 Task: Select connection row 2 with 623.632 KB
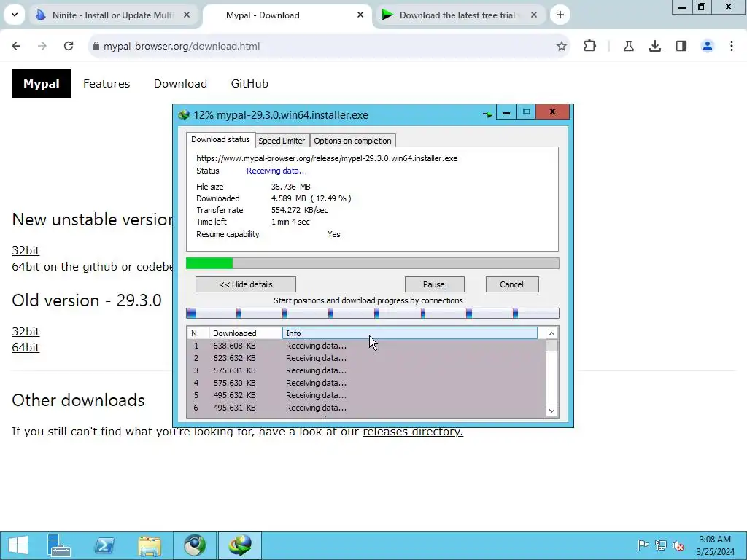[x=366, y=358]
